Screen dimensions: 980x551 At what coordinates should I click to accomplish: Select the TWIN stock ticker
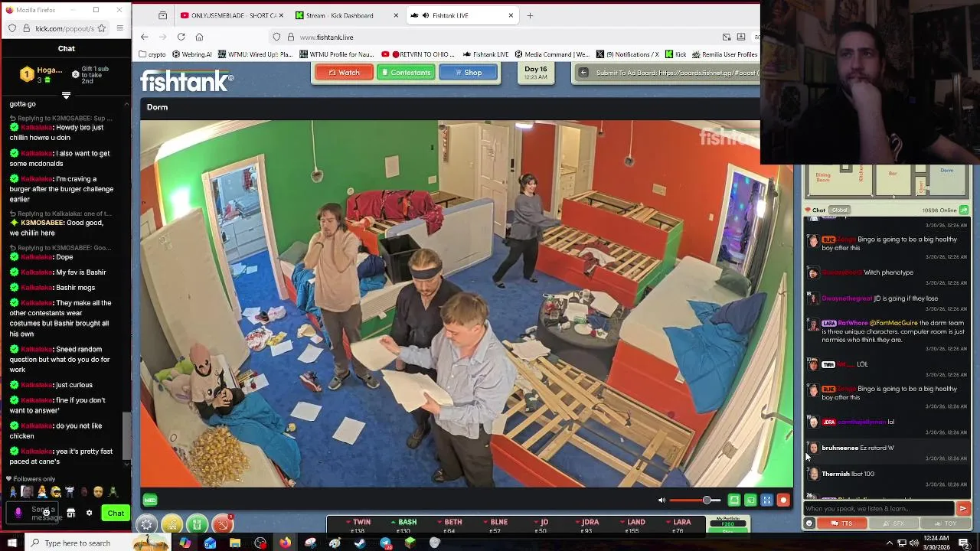click(x=358, y=526)
